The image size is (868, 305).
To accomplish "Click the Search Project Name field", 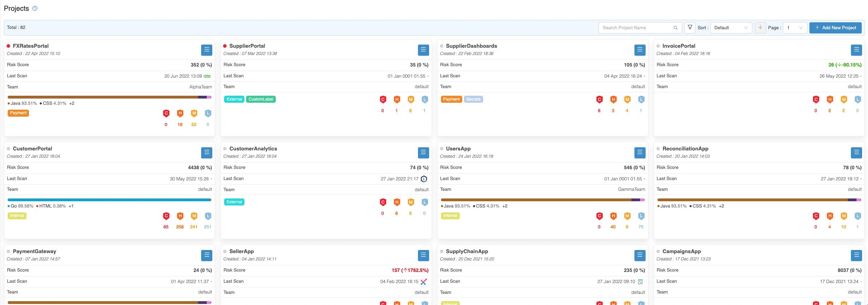I will (640, 28).
